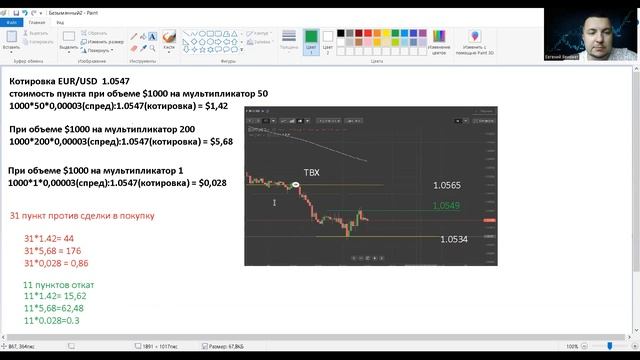Click the Resize (Изменить размер) button
Image resolution: width=640 pixels, height=360 pixels.
[102, 42]
